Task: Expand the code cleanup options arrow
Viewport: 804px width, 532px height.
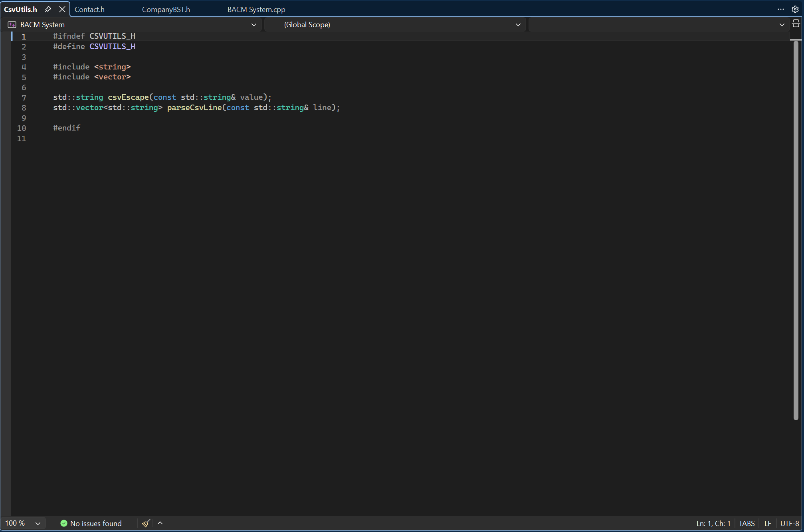Action: tap(160, 523)
